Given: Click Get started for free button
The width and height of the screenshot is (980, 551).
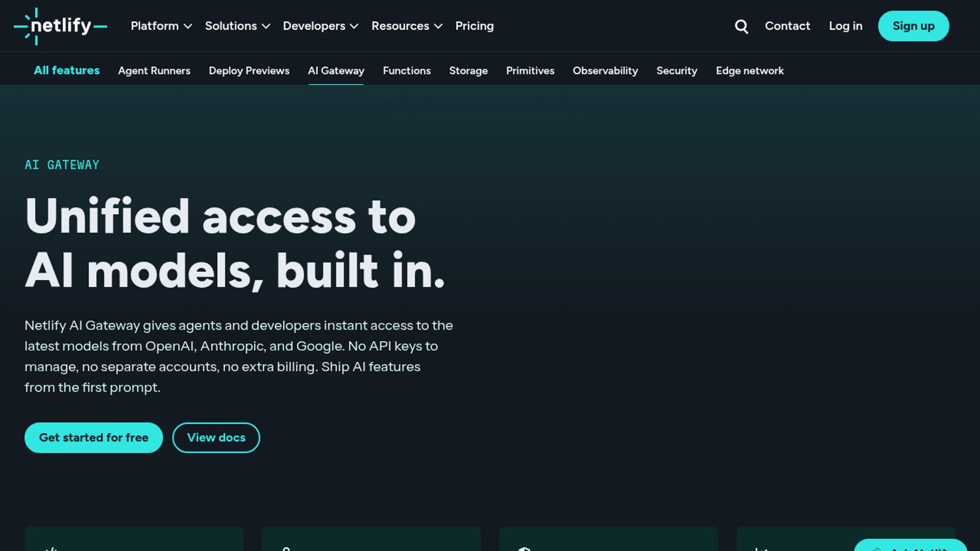Looking at the screenshot, I should (93, 438).
